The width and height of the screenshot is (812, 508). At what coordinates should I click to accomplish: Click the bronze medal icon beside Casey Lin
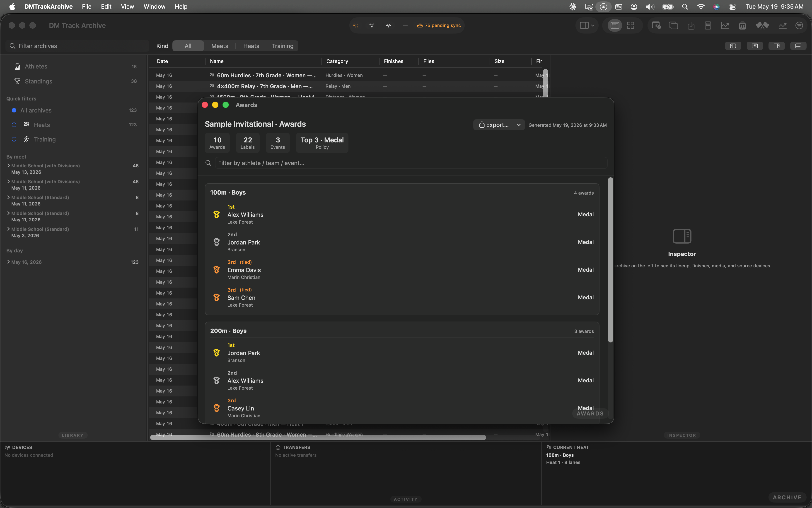(x=217, y=408)
